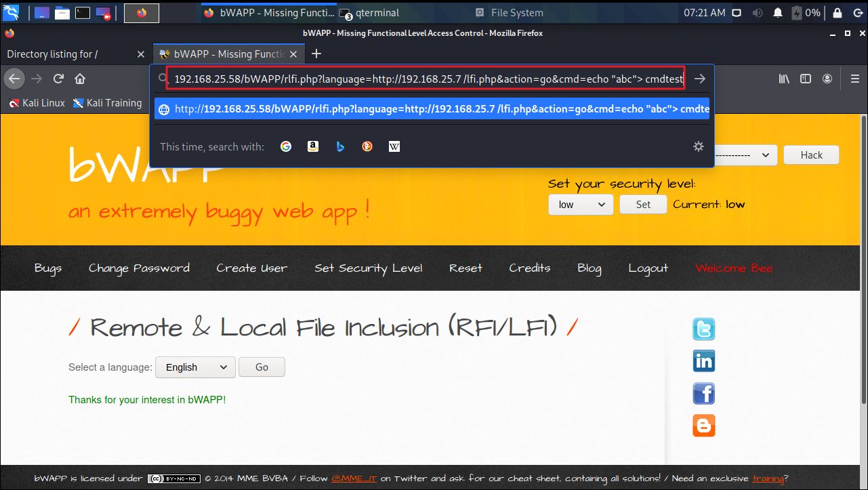
Task: Reload the current page
Action: pos(58,79)
